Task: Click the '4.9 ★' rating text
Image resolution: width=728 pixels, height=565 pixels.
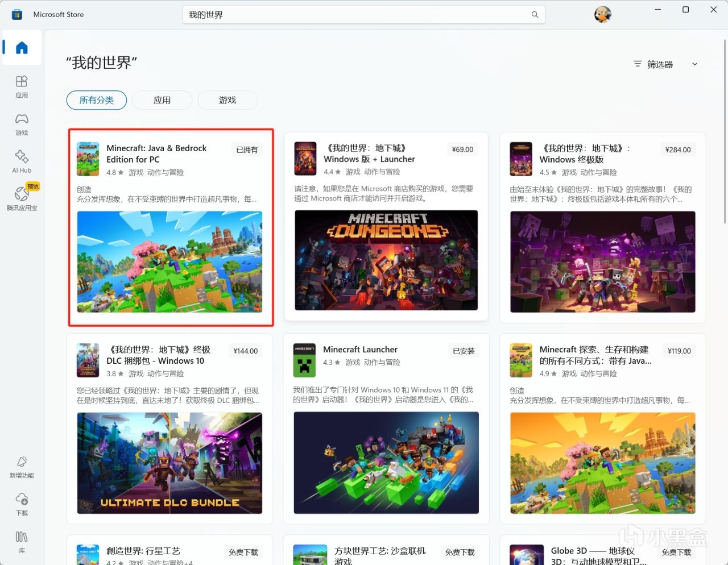Action: tap(548, 373)
